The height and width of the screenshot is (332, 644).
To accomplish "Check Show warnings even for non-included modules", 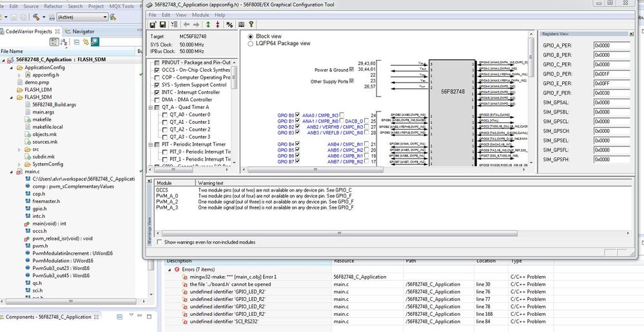I will coord(159,242).
